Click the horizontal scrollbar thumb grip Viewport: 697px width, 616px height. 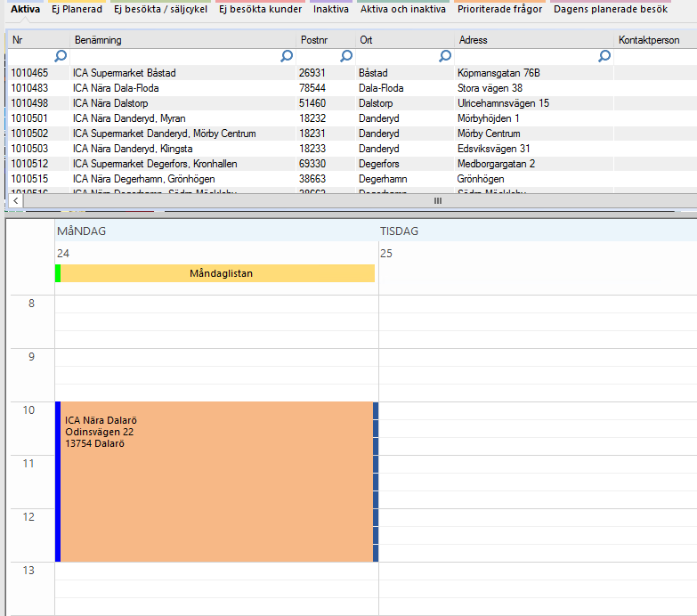click(x=438, y=201)
